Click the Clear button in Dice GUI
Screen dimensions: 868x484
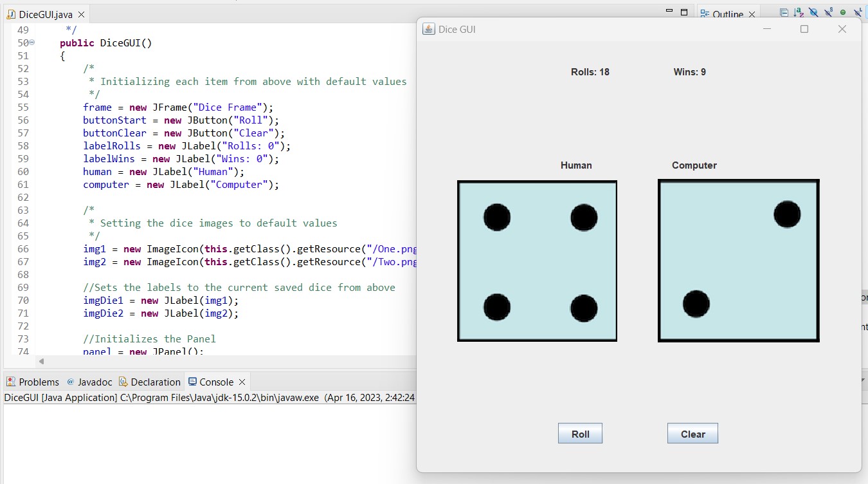tap(692, 434)
